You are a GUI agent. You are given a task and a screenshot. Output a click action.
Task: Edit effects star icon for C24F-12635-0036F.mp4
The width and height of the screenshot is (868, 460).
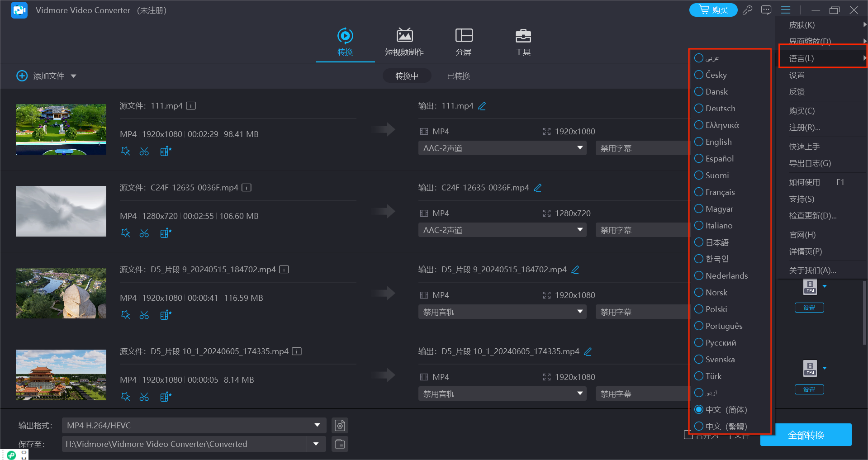point(126,233)
